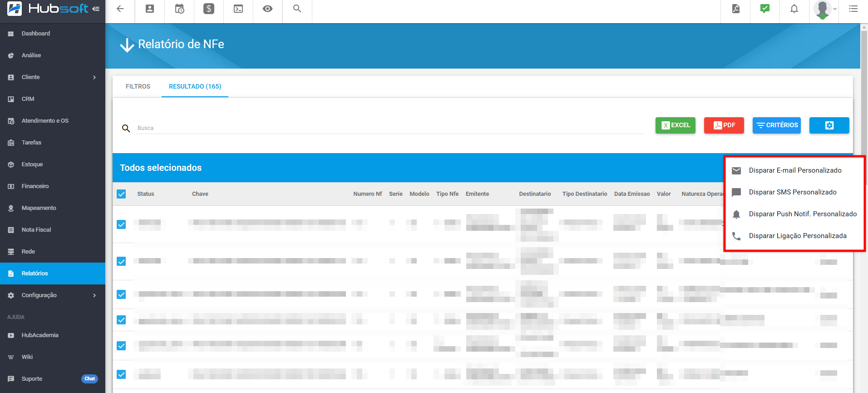Sort by the Valor column header

click(664, 194)
